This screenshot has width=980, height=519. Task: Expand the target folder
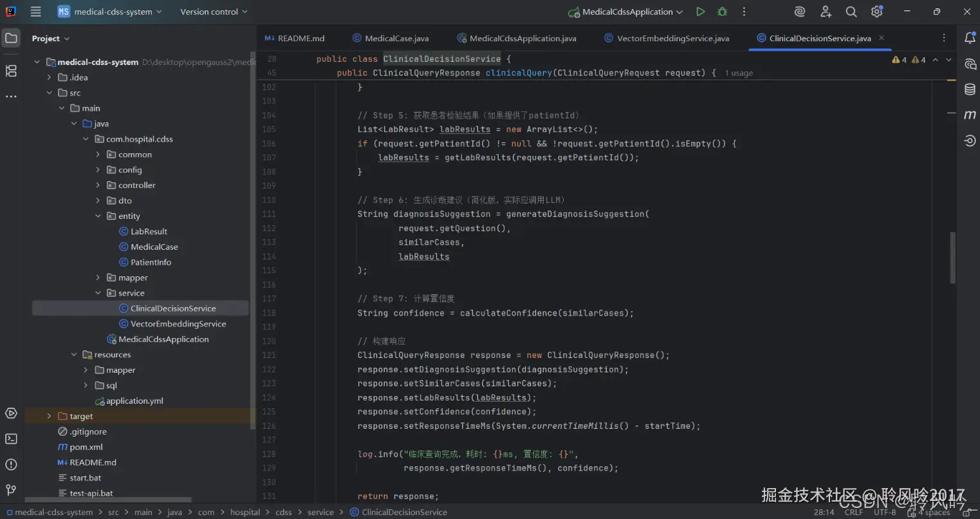coord(50,417)
